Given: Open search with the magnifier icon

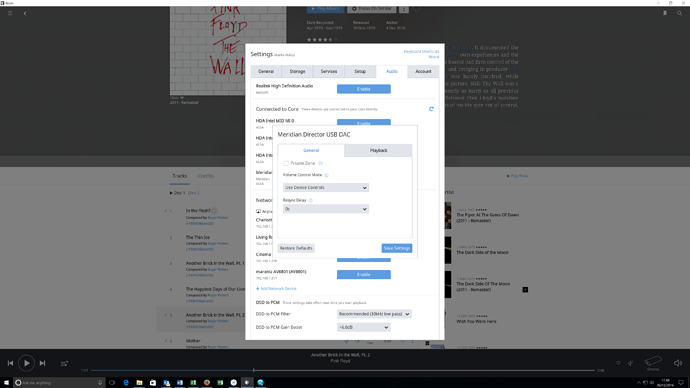Looking at the screenshot, I should coord(679,13).
